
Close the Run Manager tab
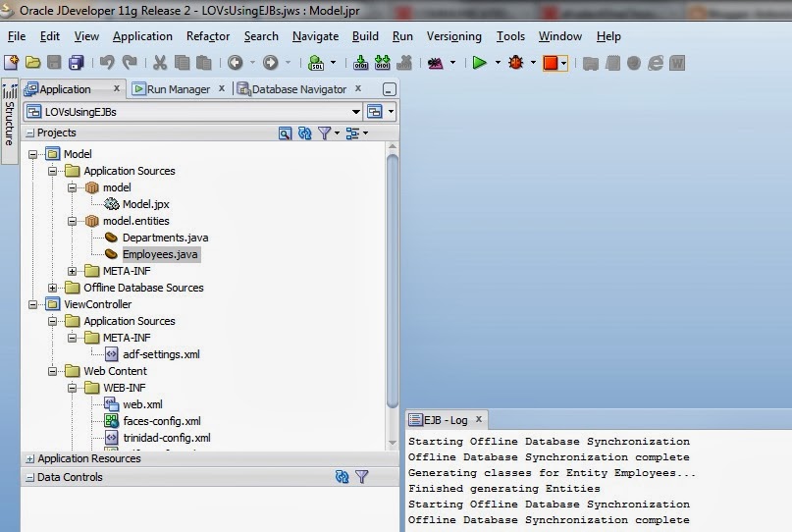point(221,88)
